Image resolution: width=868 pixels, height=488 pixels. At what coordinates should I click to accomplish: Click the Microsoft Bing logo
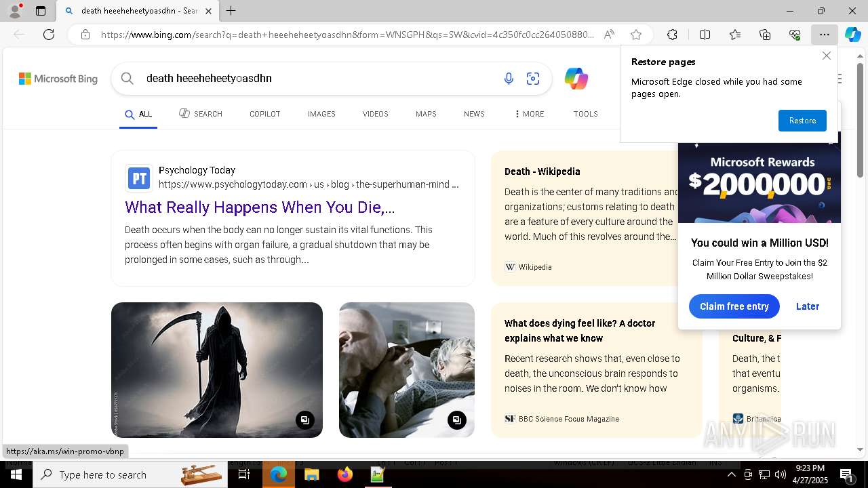point(58,79)
